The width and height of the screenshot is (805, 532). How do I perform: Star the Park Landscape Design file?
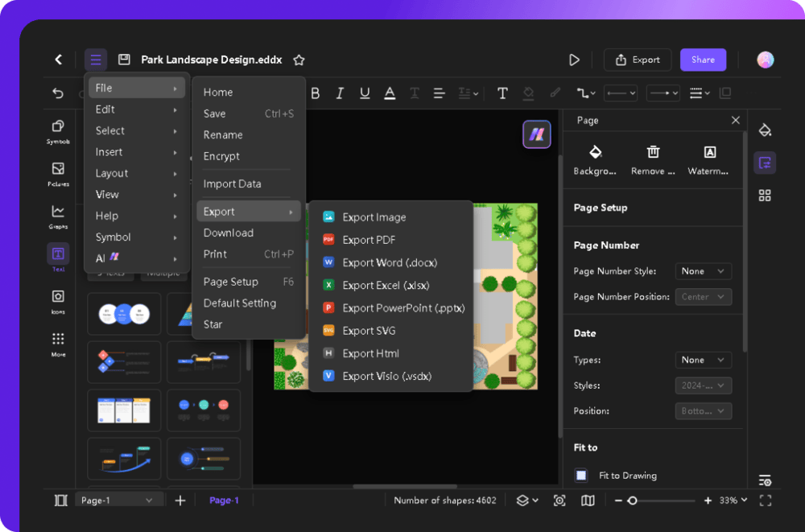pos(299,60)
